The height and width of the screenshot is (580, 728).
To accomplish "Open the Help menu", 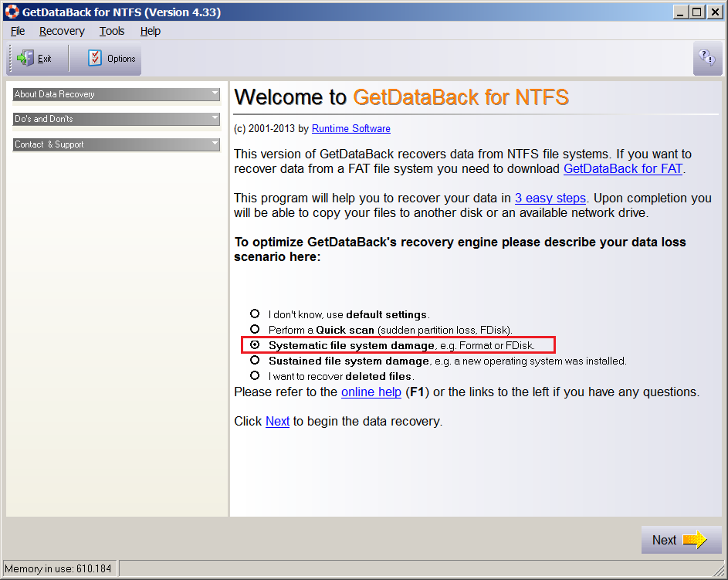I will click(151, 31).
